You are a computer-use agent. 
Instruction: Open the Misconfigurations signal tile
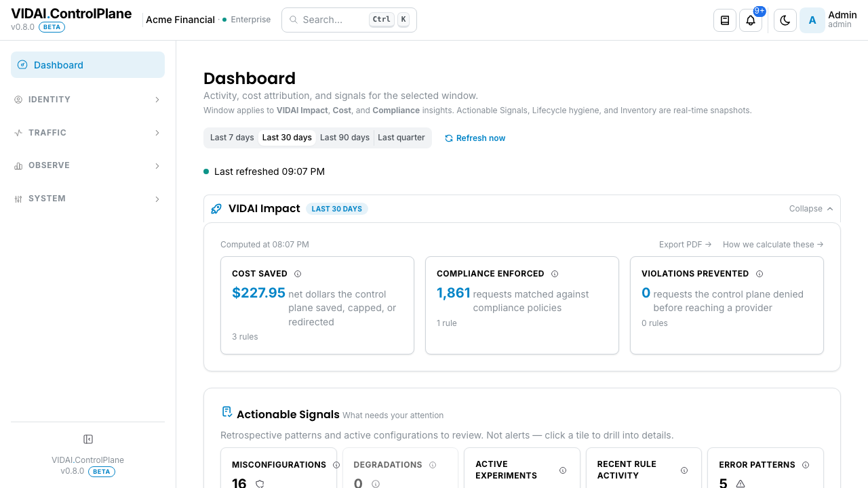pyautogui.click(x=279, y=468)
